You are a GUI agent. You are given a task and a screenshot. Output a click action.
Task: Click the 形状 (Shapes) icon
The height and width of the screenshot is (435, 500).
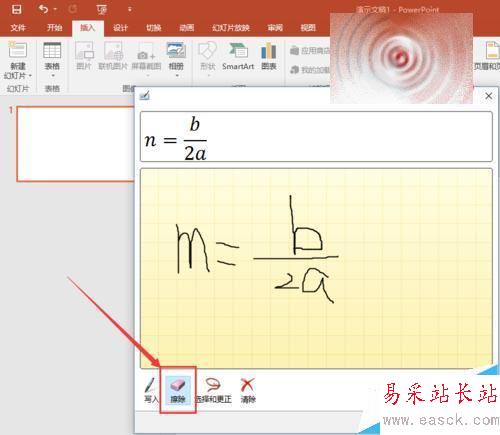coord(208,51)
